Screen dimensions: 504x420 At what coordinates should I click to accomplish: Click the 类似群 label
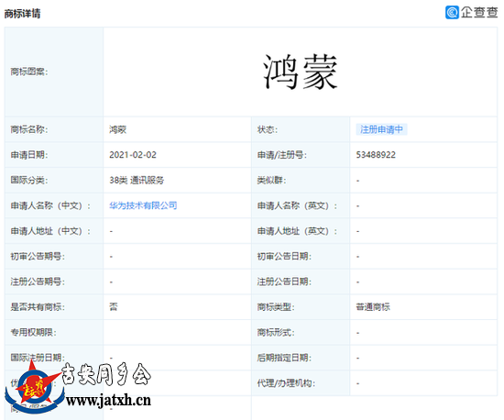click(271, 180)
